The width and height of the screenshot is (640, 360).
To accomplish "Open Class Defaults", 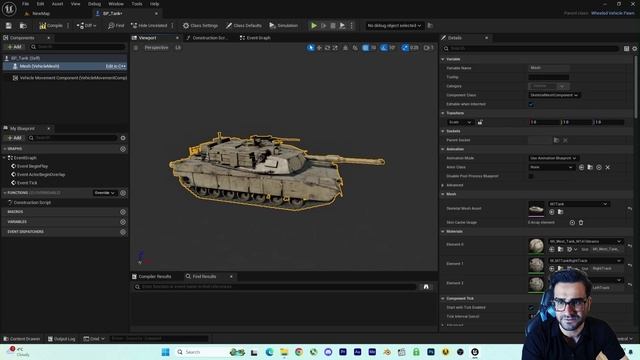I will coord(244,26).
